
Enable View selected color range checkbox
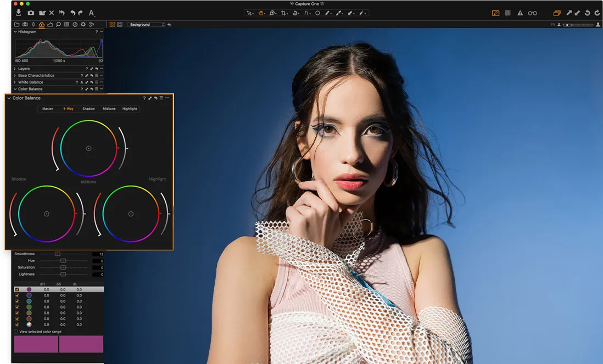click(16, 332)
